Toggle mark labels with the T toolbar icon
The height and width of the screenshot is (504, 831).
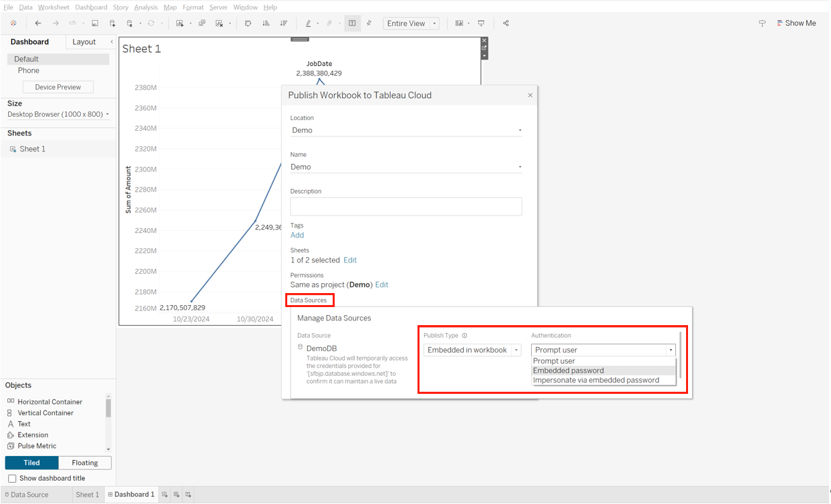(352, 23)
